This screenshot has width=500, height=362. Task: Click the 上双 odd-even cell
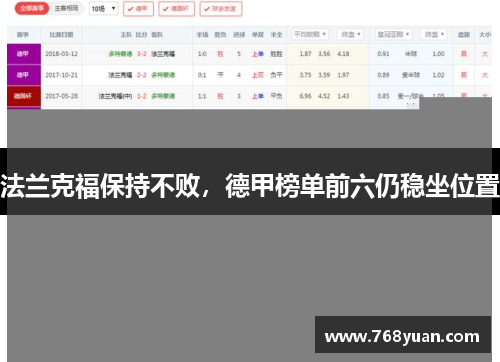point(258,75)
